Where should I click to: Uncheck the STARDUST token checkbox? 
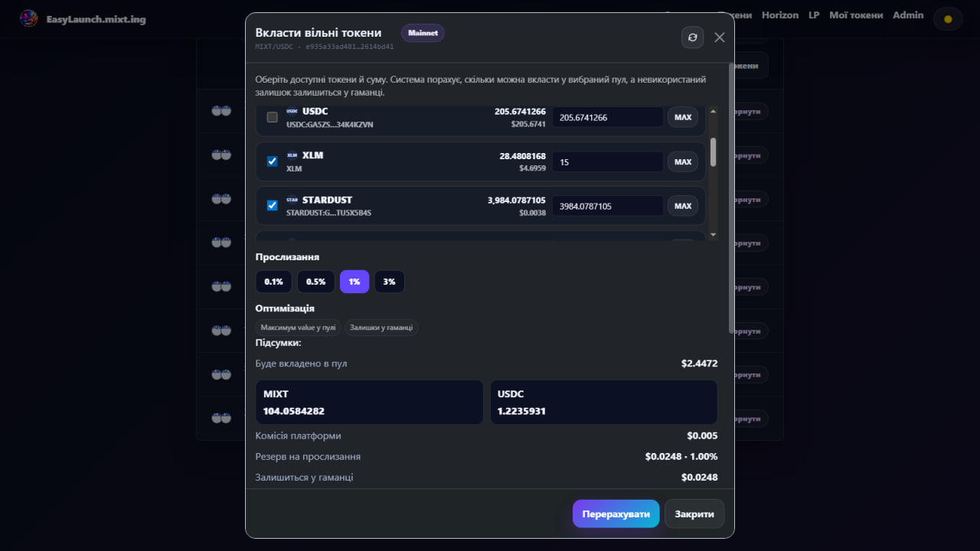pos(272,206)
